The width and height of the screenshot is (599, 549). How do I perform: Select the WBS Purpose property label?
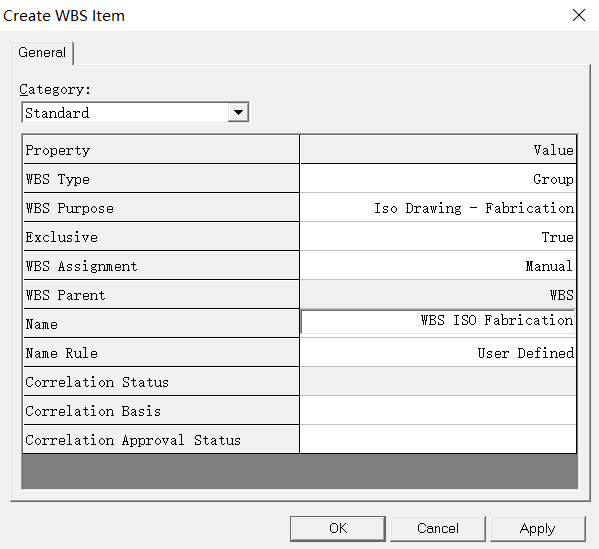click(161, 208)
